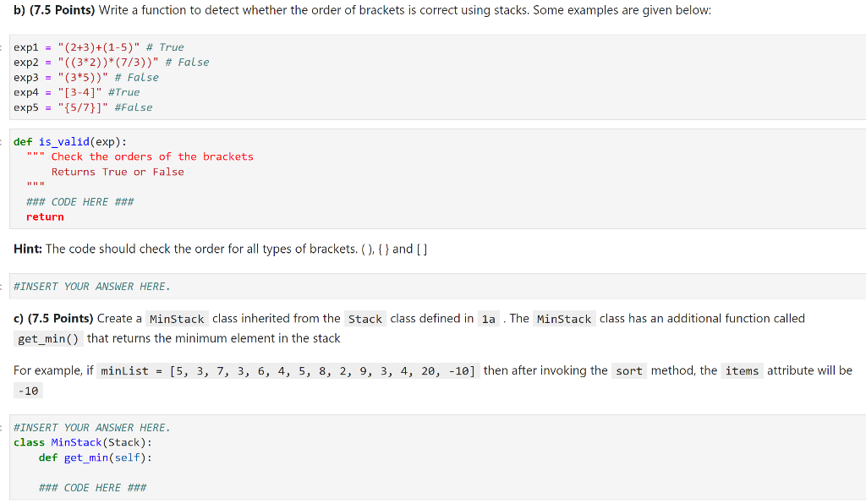Viewport: 866px width, 504px height.
Task: Select the answer cell below the Hint
Action: 437,286
